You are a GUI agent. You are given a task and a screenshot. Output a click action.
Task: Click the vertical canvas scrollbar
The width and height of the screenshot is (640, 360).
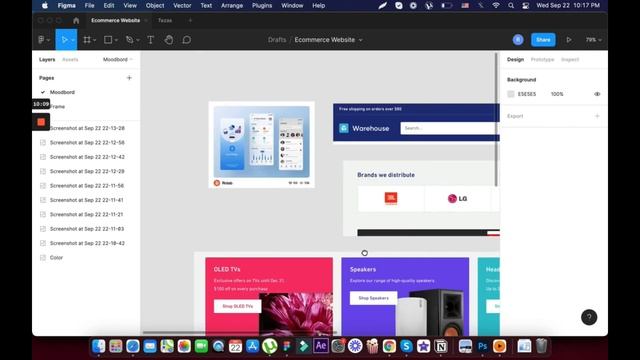[496, 119]
